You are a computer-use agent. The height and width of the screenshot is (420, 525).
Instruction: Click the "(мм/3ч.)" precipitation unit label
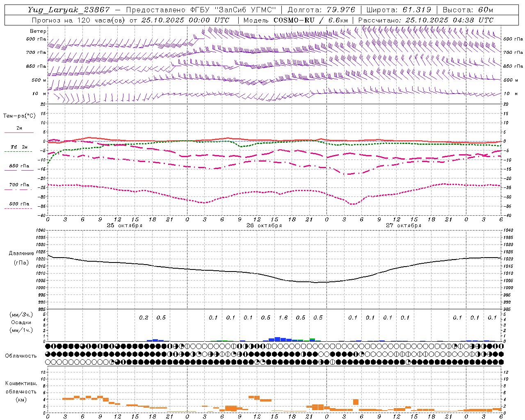(x=21, y=315)
